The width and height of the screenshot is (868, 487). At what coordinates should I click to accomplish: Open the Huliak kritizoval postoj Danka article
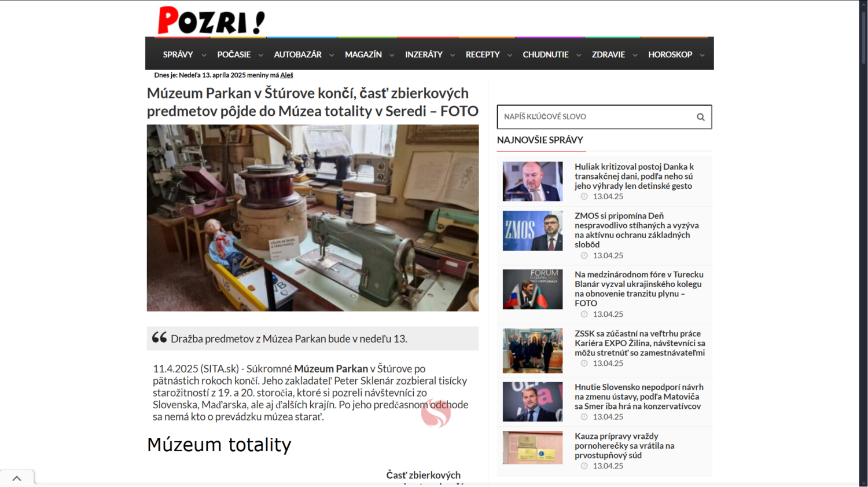pos(634,176)
